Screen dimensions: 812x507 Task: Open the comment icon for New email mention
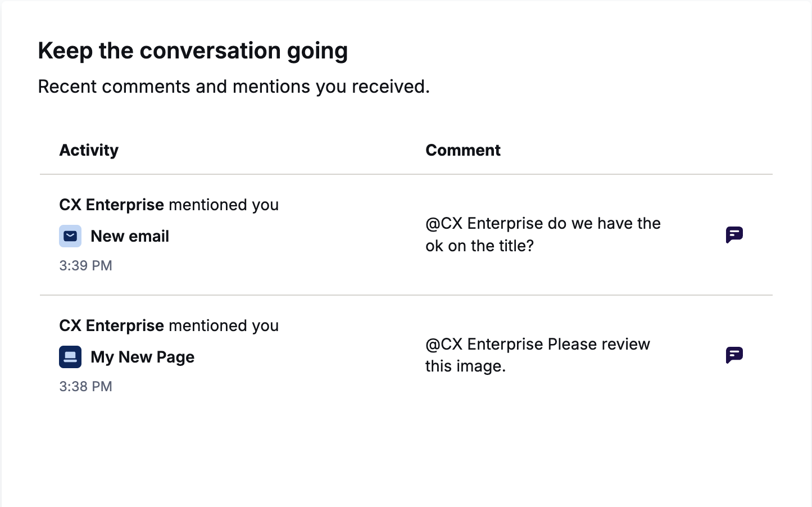point(734,234)
